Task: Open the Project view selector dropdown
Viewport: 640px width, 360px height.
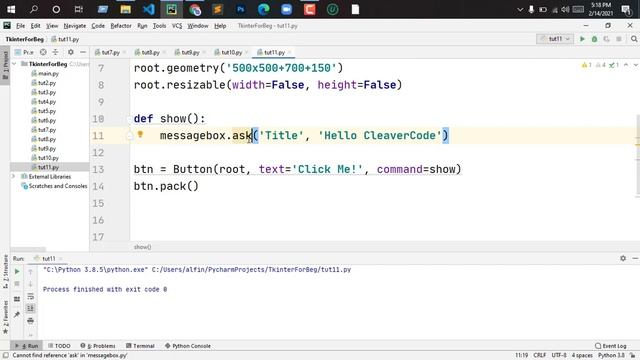Action: (24, 52)
